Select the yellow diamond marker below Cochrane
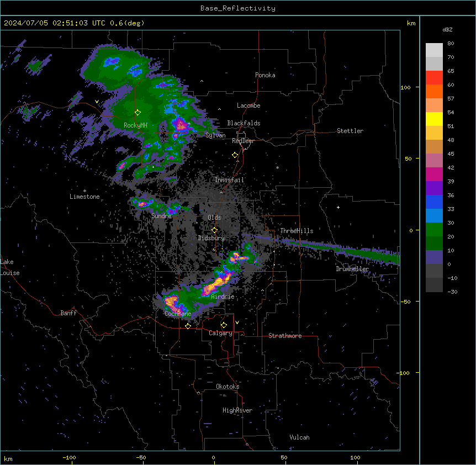476x465 pixels. coord(188,326)
